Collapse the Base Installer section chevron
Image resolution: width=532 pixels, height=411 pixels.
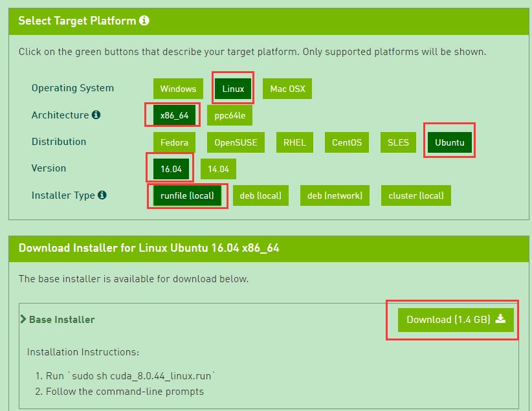pos(23,319)
